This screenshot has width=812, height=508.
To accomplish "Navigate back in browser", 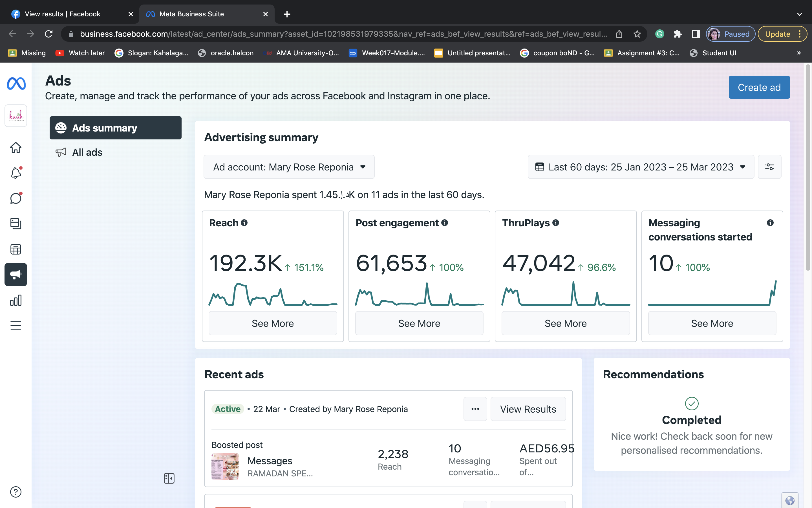I will click(12, 34).
